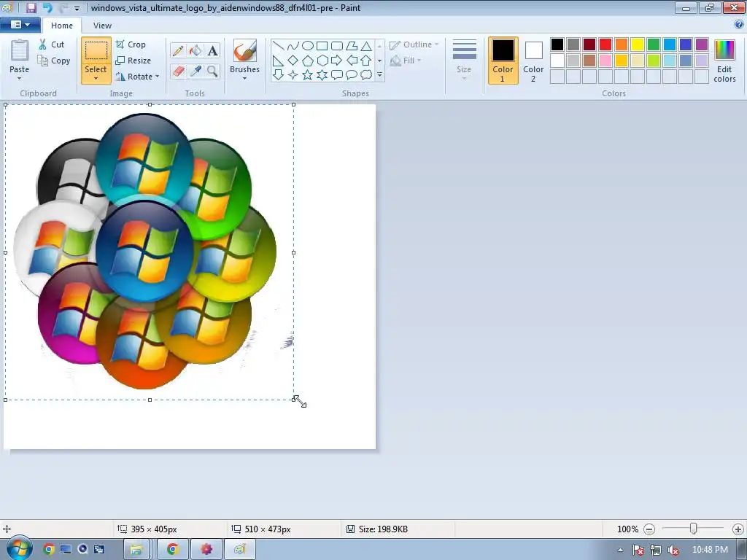
Task: Open the Paste dropdown arrow
Action: coord(19,79)
